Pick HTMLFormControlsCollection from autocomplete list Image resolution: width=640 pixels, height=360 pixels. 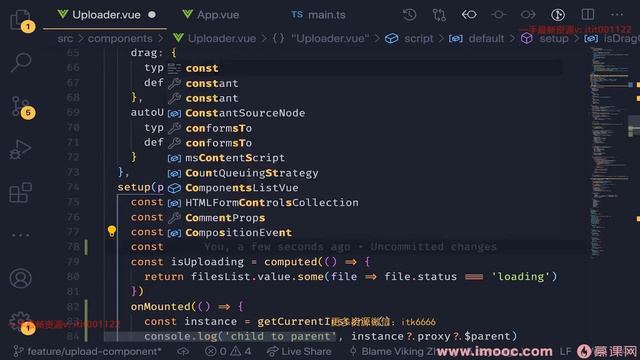(x=364, y=202)
